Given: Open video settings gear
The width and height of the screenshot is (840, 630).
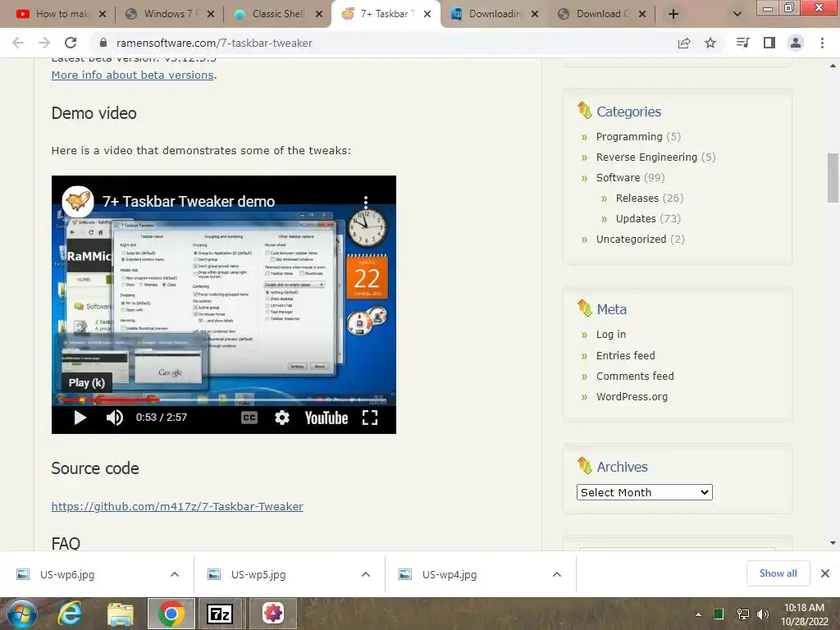Looking at the screenshot, I should click(x=282, y=418).
